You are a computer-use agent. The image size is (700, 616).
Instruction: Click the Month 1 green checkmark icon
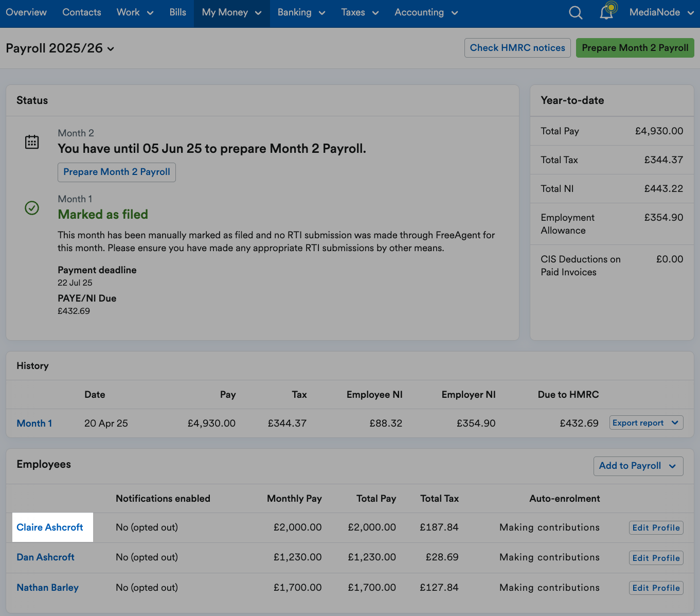point(32,208)
